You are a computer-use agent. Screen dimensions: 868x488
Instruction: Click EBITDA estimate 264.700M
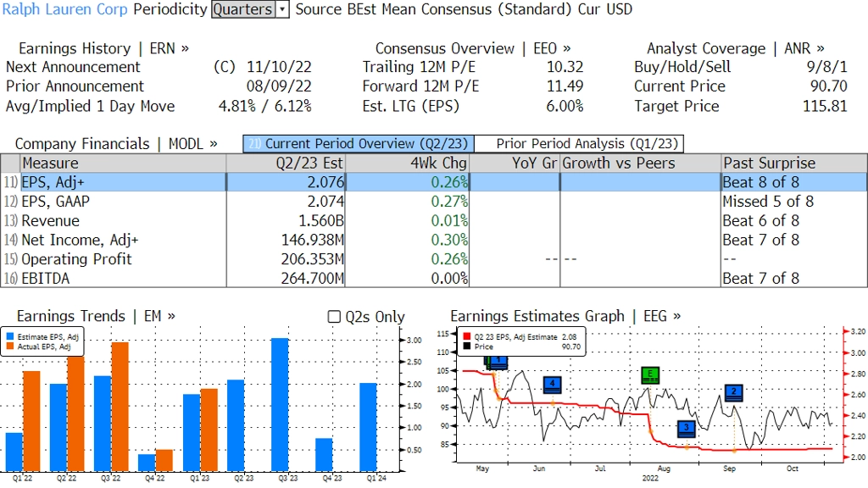(x=312, y=278)
